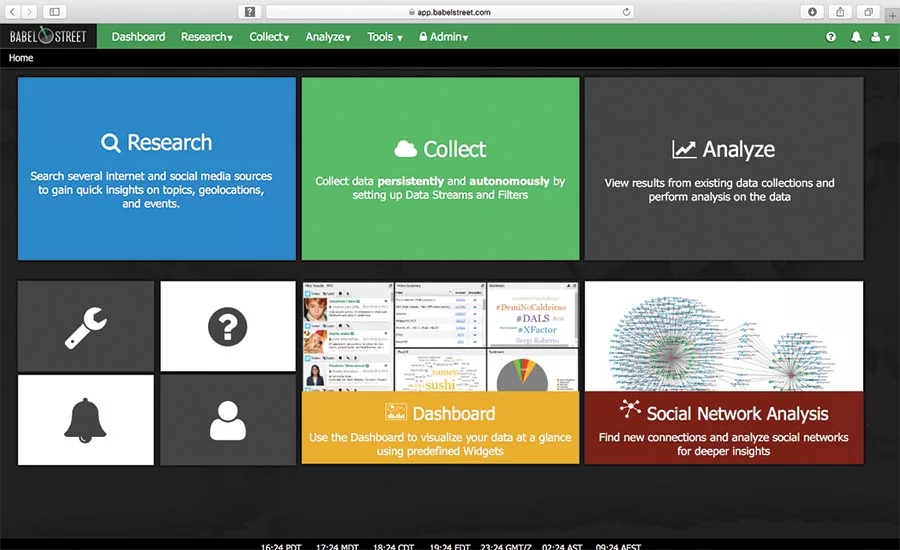Expand the Research dropdown menu

[x=207, y=37]
